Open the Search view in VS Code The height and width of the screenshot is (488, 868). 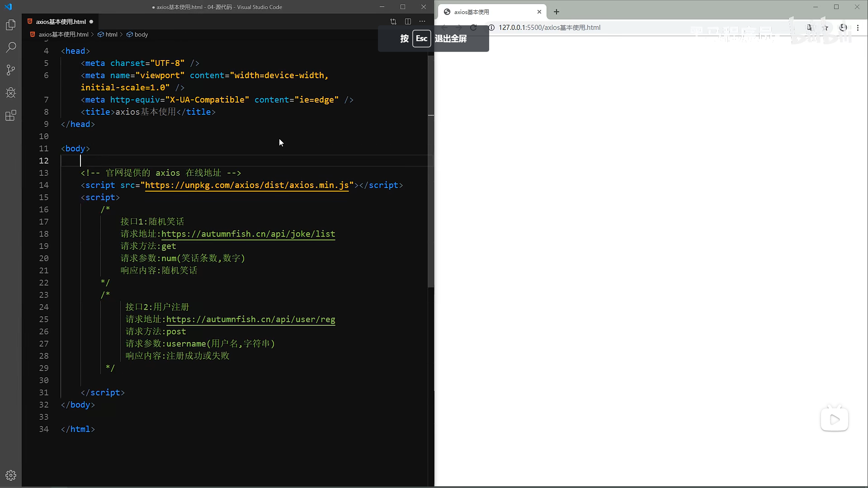tap(11, 47)
